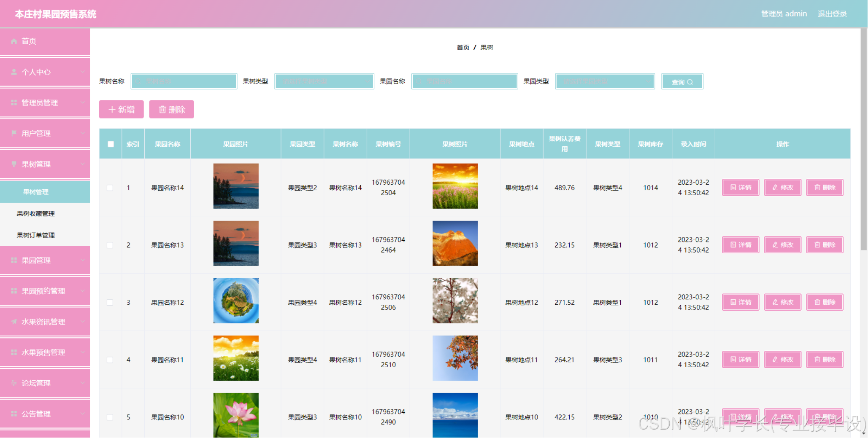Click the plus icon in the 新增 button
Viewport: 868px width, 438px height.
112,110
